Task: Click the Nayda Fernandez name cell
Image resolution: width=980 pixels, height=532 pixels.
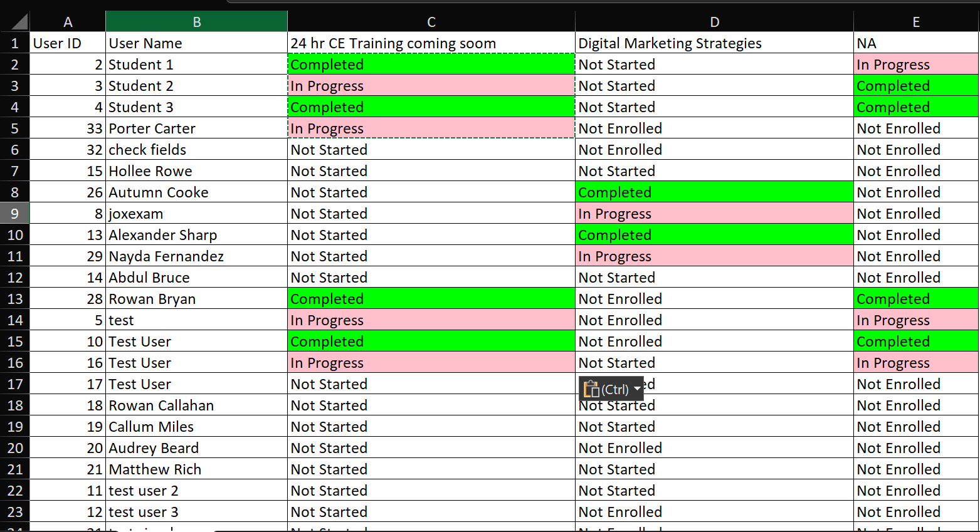Action: click(196, 256)
